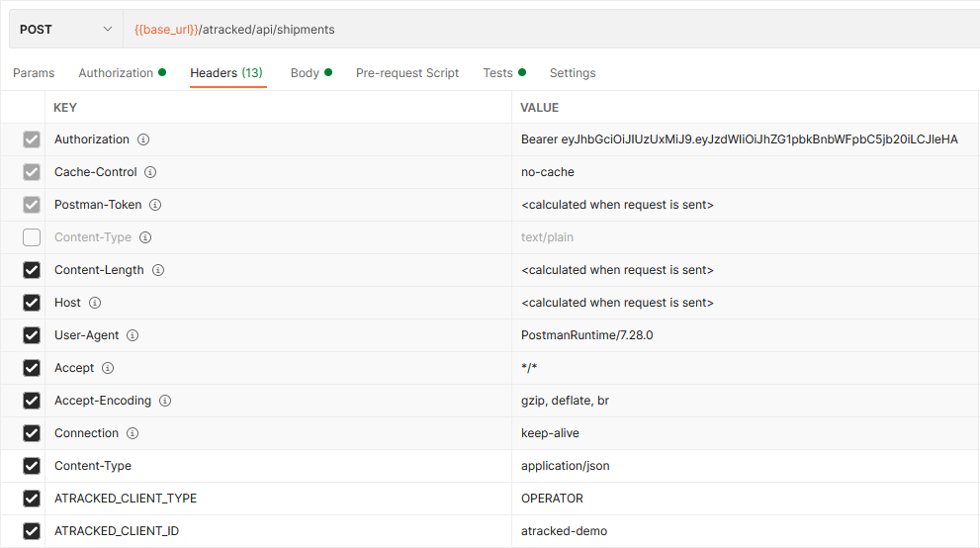The height and width of the screenshot is (548, 980).
Task: Click the KEY column header
Action: 65,108
